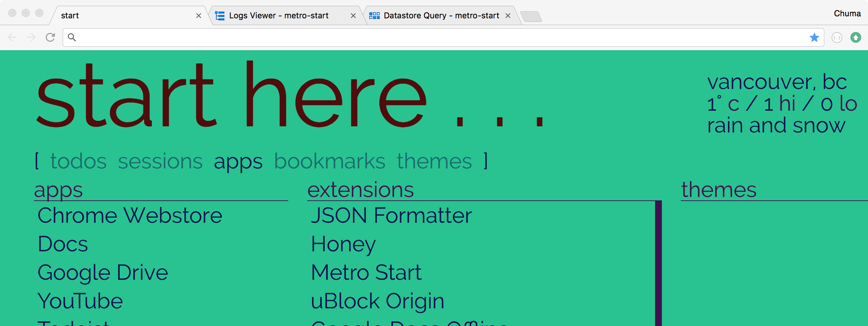Close the start tab

pos(199,16)
